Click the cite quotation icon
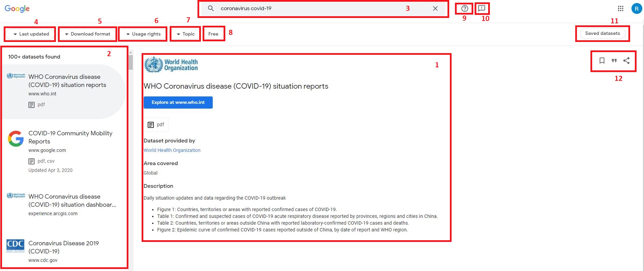 point(614,61)
